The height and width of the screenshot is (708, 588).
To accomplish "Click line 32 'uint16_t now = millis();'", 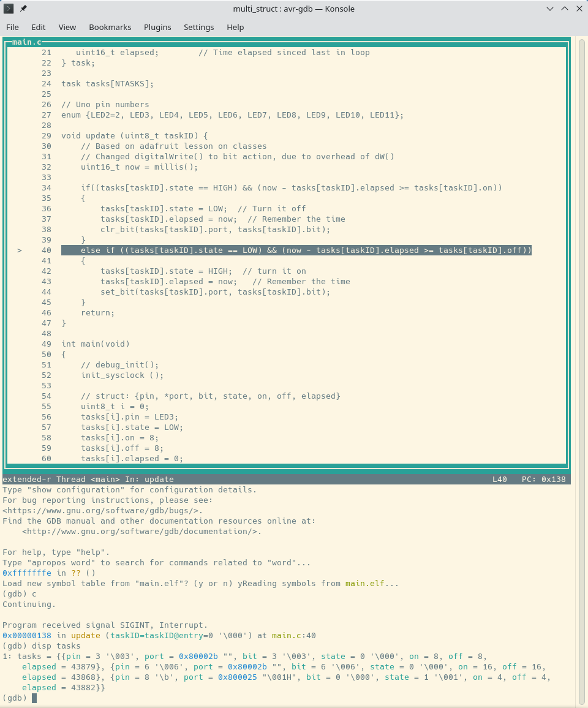I will [x=140, y=167].
